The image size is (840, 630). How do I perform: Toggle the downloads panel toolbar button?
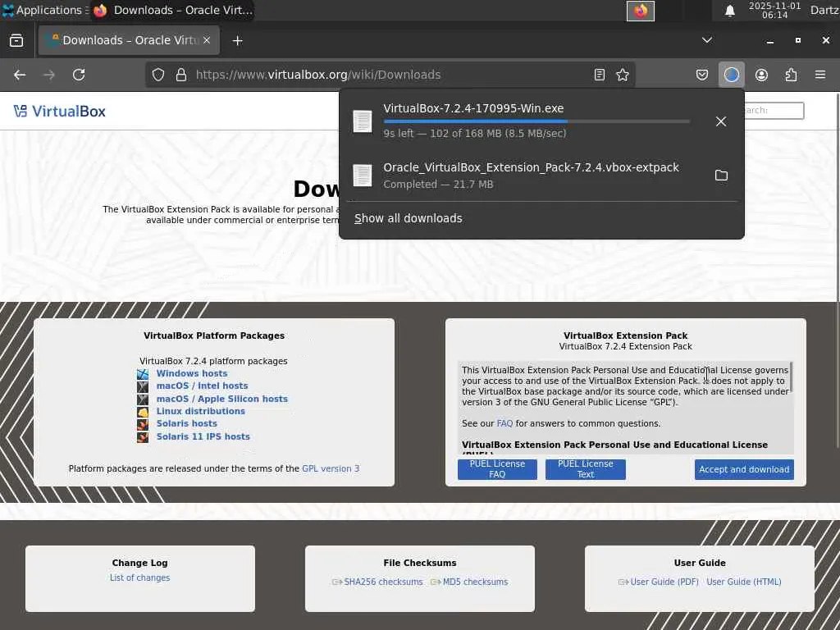731,75
